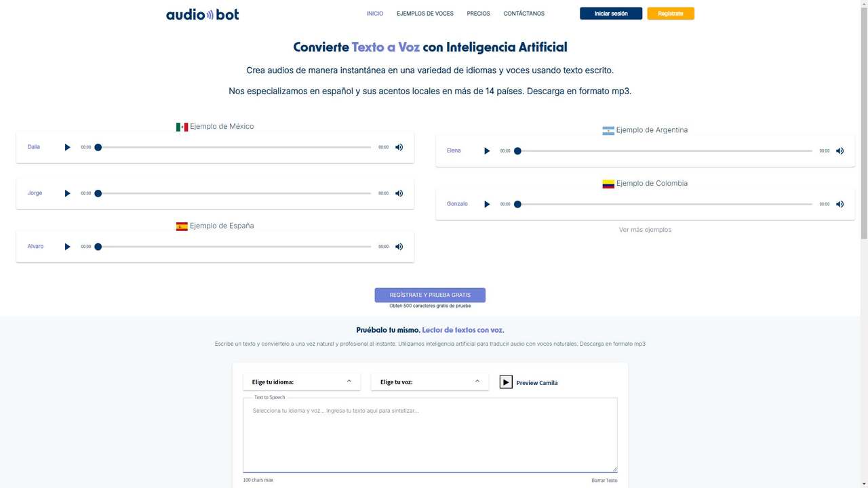Click the 'Lector de textos con voz.' heading
The image size is (868, 488).
click(x=463, y=330)
